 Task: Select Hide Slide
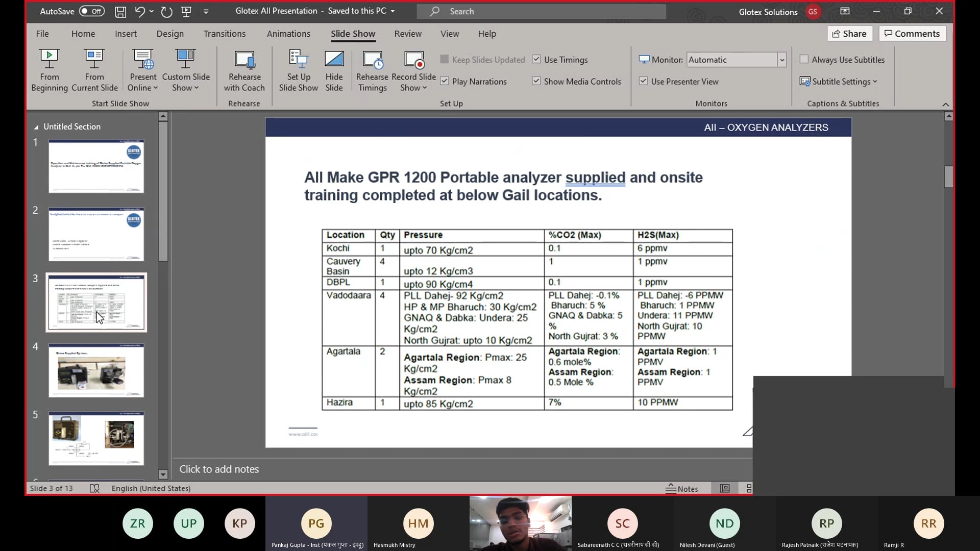click(x=334, y=70)
